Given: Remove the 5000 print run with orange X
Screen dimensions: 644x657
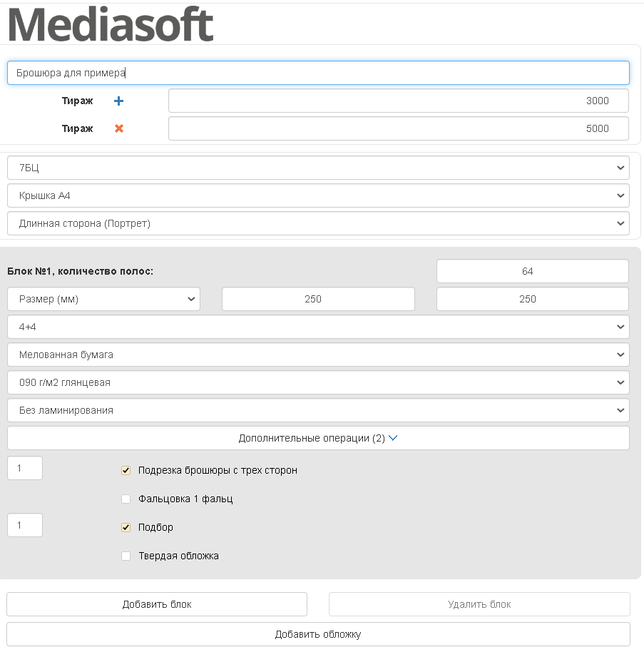Looking at the screenshot, I should [119, 128].
